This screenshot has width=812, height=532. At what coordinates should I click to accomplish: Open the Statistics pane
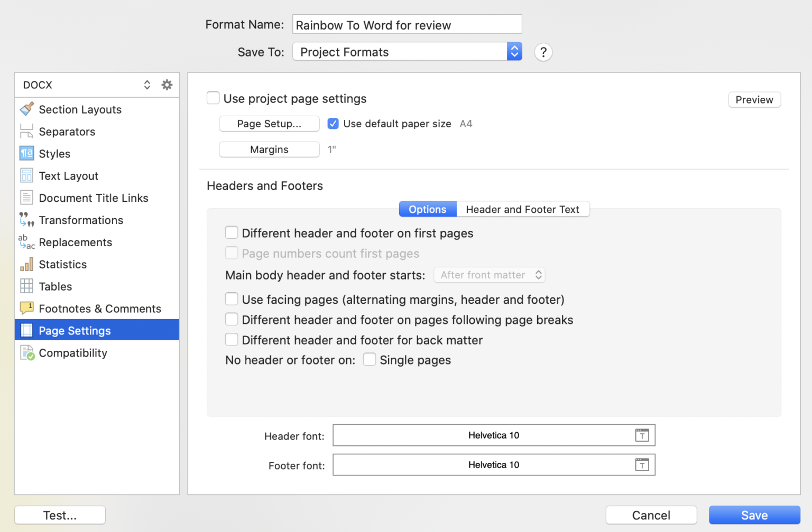coord(26,264)
